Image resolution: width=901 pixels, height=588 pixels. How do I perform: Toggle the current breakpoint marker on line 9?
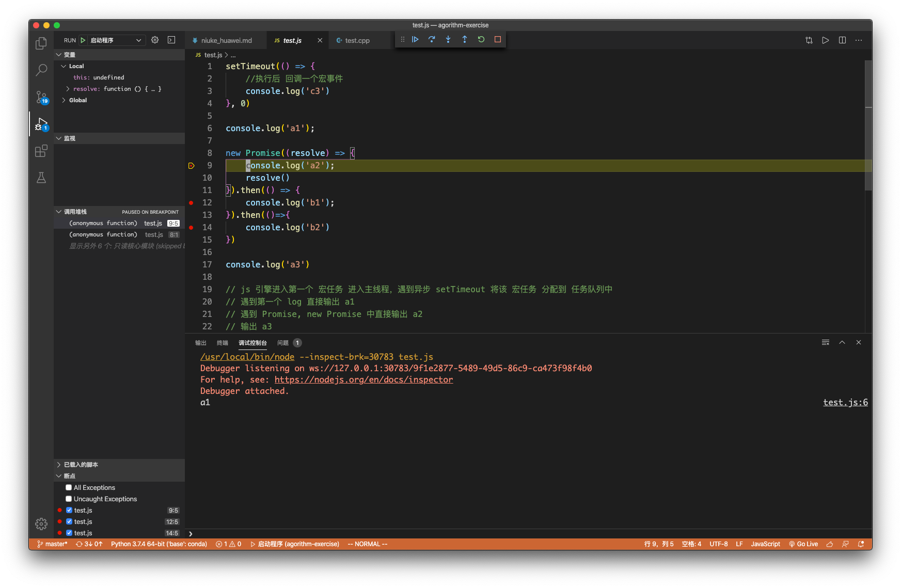click(x=191, y=166)
